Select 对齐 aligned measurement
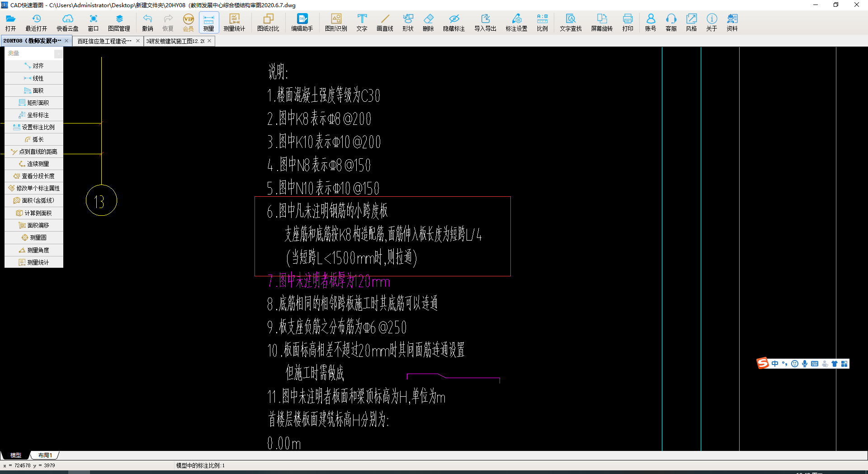This screenshot has height=474, width=868. [x=34, y=66]
